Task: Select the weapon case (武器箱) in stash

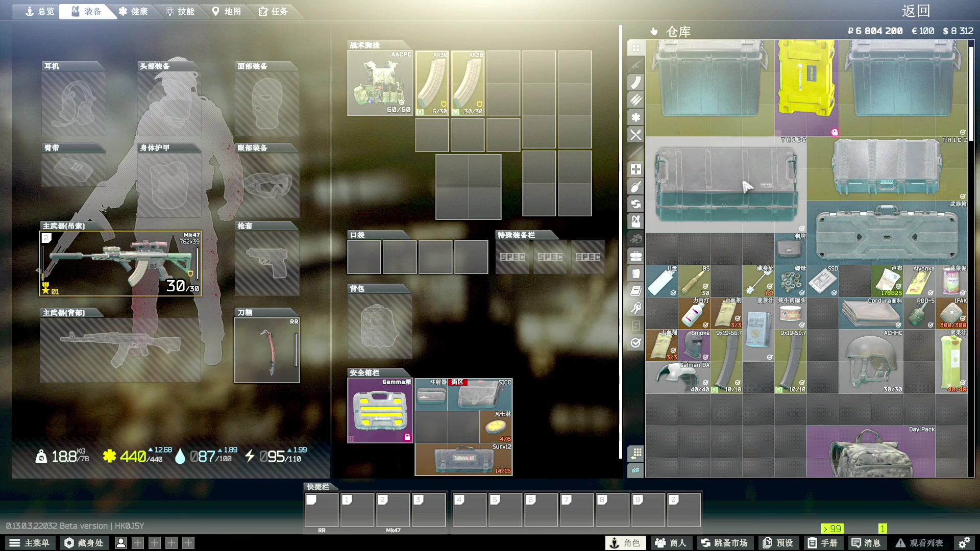Action: (887, 233)
